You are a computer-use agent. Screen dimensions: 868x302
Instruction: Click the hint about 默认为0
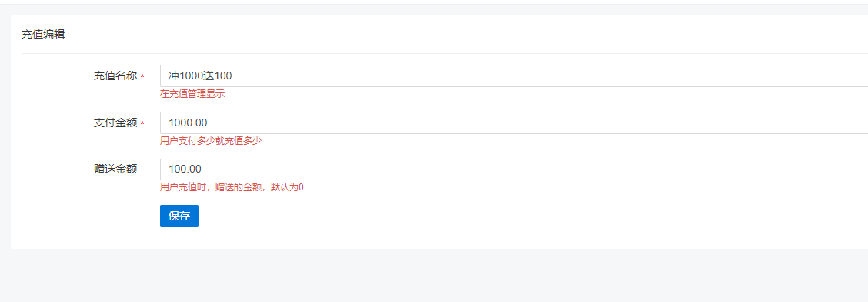click(232, 187)
